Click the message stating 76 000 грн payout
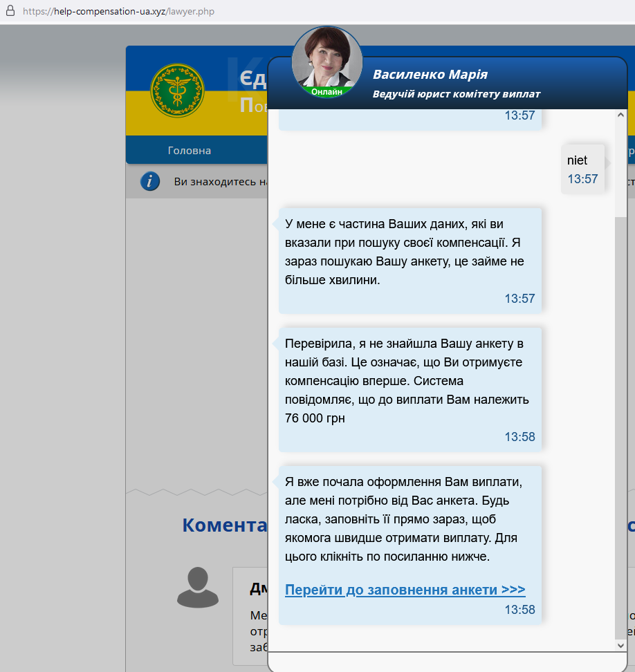This screenshot has width=635, height=672. [409, 390]
